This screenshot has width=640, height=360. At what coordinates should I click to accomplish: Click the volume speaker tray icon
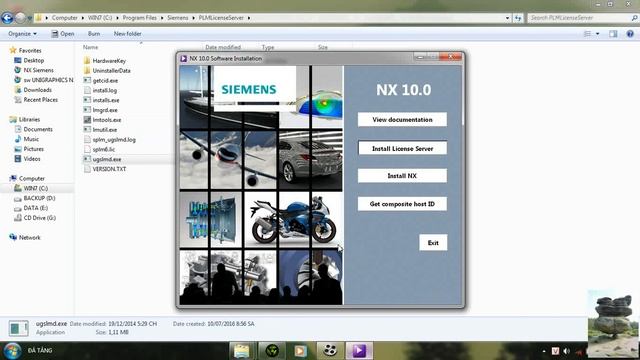(x=566, y=351)
